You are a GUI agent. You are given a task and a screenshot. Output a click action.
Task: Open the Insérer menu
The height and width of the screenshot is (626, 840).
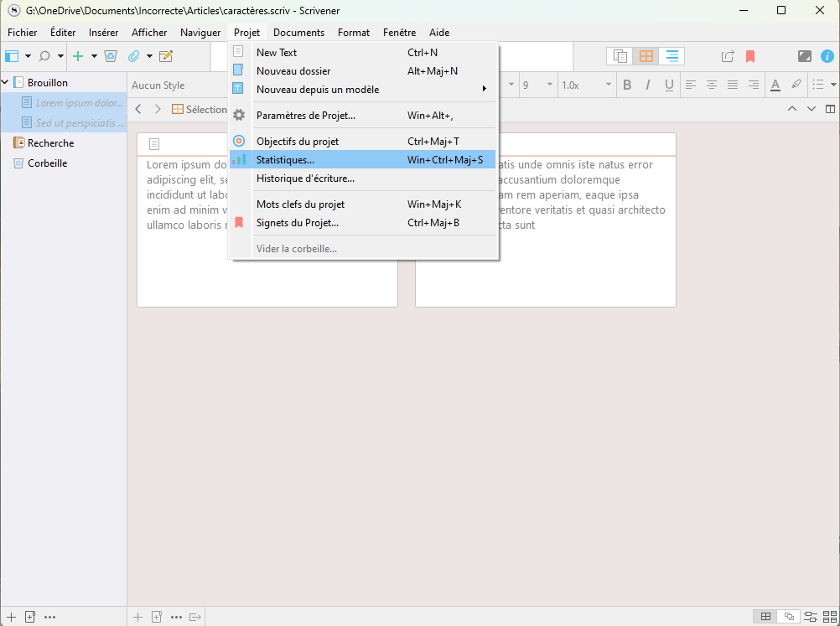pyautogui.click(x=103, y=33)
